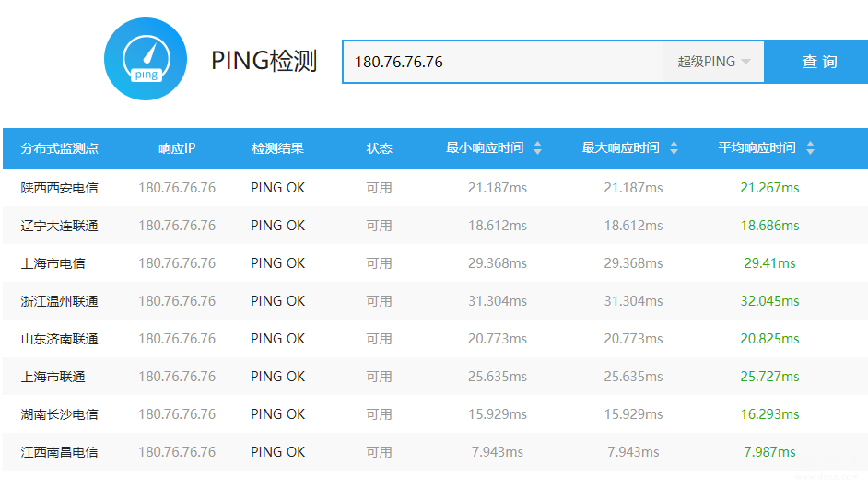
Task: Open the 超级PING dropdown
Action: coord(713,62)
